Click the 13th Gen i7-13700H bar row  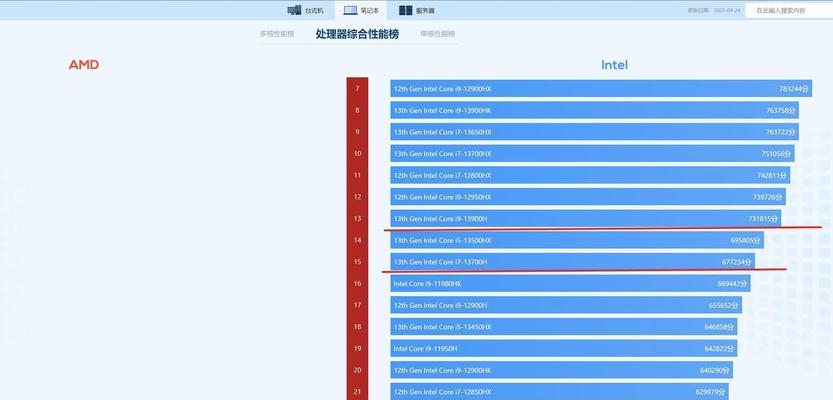click(573, 262)
